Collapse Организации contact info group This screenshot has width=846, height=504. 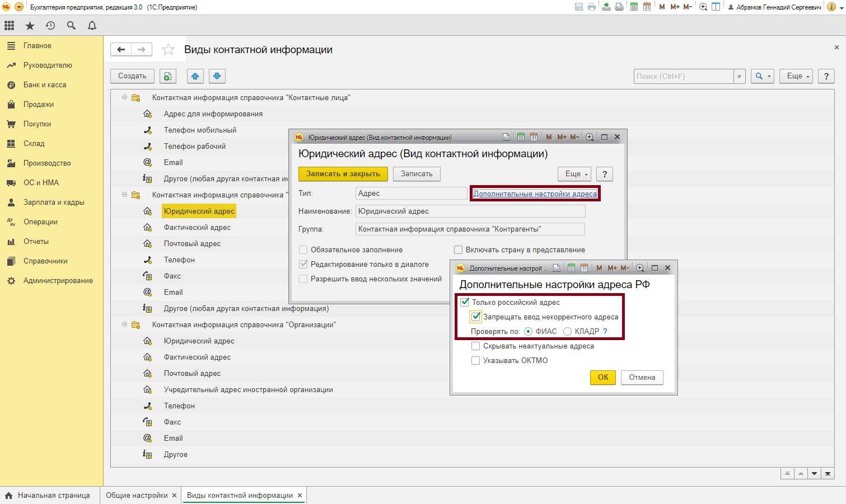click(125, 324)
